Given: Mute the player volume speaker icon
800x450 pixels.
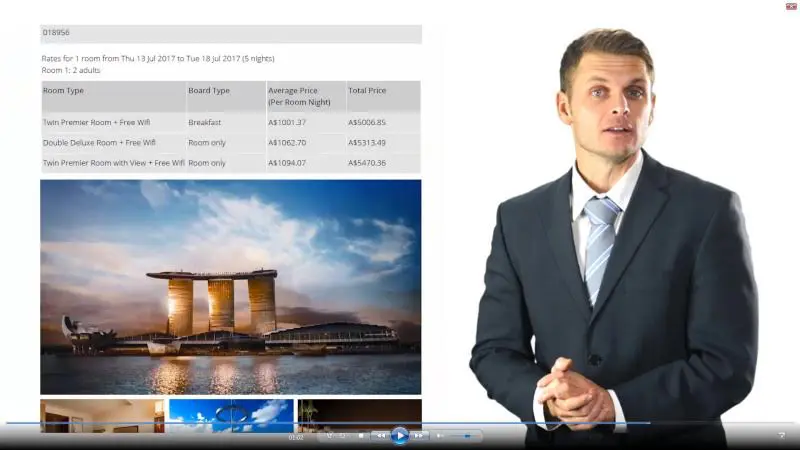Looking at the screenshot, I should click(x=440, y=436).
